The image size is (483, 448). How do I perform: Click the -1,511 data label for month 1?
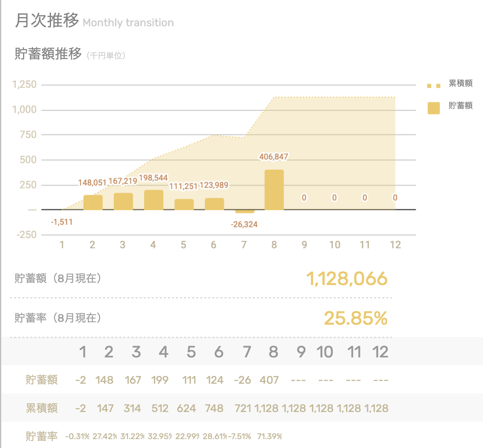[x=62, y=222]
